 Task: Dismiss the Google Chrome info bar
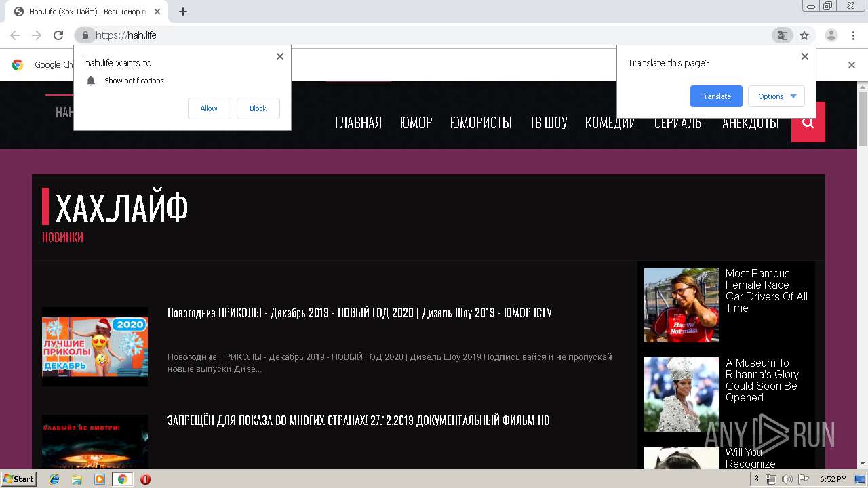click(x=852, y=65)
